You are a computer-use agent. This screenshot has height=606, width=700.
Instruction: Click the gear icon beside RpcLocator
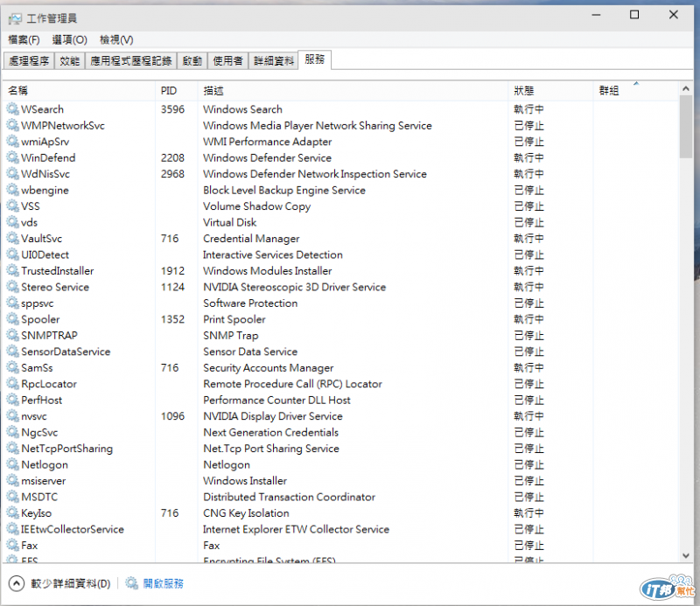(x=12, y=383)
